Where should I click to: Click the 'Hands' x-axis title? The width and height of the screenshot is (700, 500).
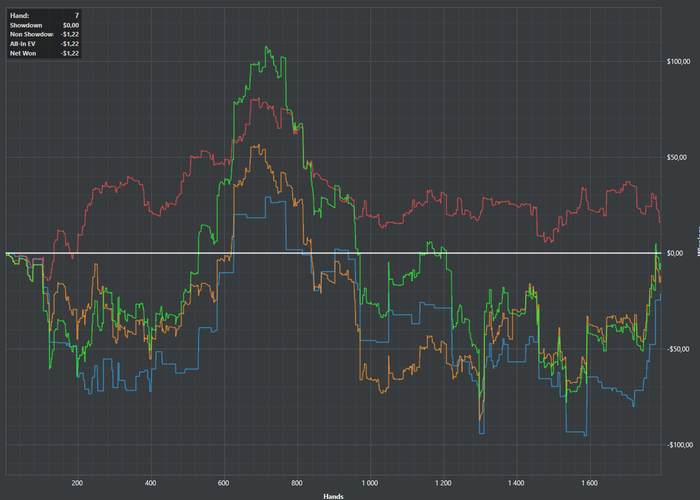333,496
